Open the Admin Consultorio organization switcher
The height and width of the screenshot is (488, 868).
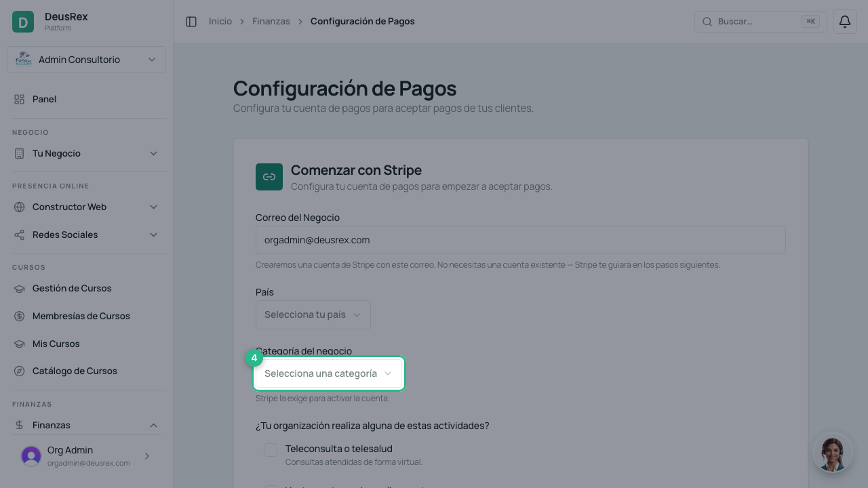86,60
